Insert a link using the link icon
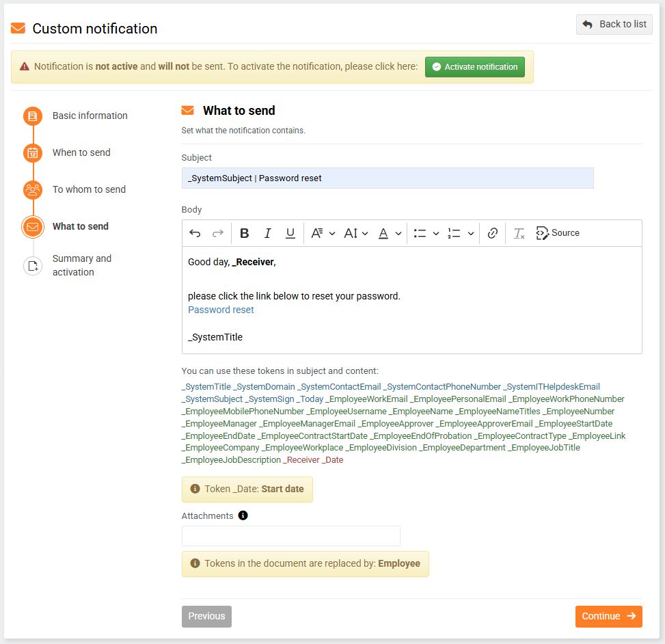Image resolution: width=665 pixels, height=644 pixels. coord(493,233)
